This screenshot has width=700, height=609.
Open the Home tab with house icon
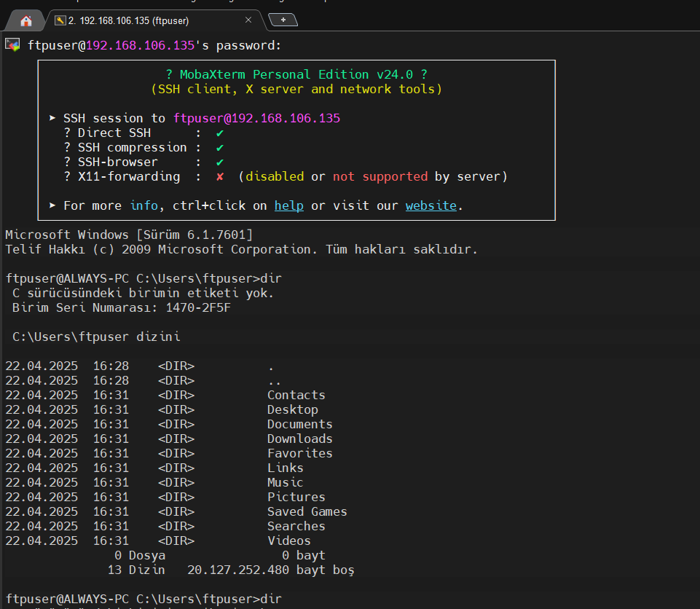click(26, 21)
